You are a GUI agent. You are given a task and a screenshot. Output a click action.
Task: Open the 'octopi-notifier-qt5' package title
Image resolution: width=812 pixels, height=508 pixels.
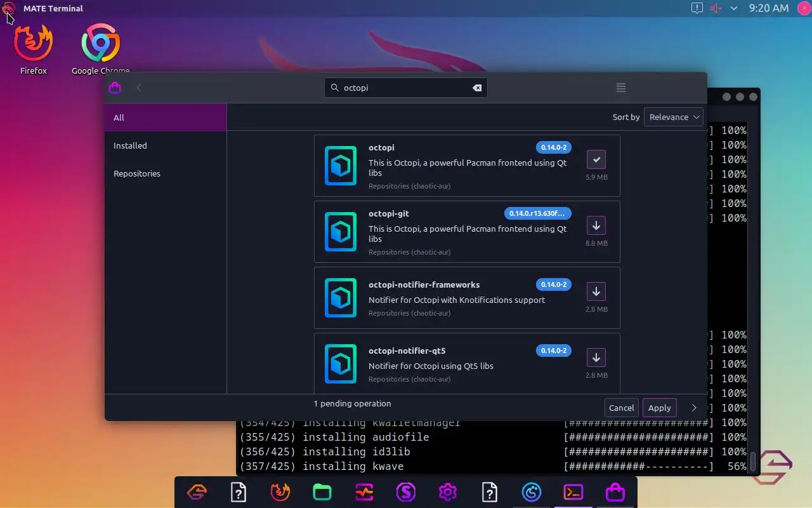click(x=407, y=351)
